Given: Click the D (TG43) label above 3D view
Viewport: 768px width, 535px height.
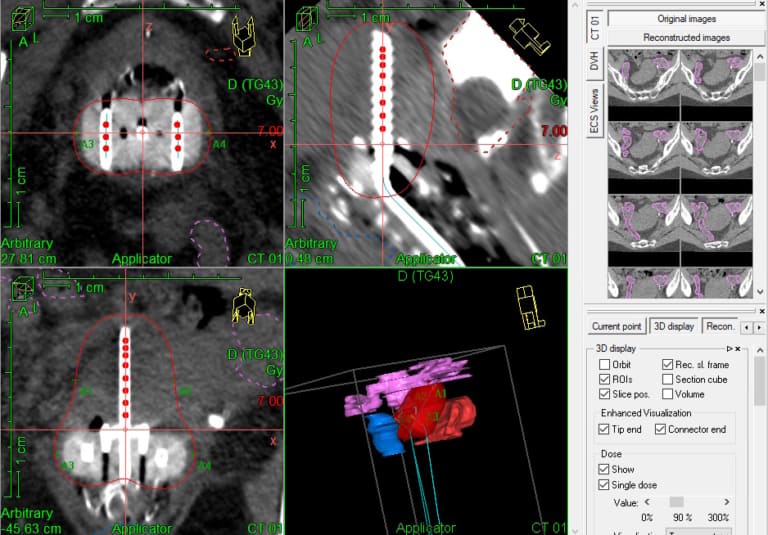Looking at the screenshot, I should 426,276.
